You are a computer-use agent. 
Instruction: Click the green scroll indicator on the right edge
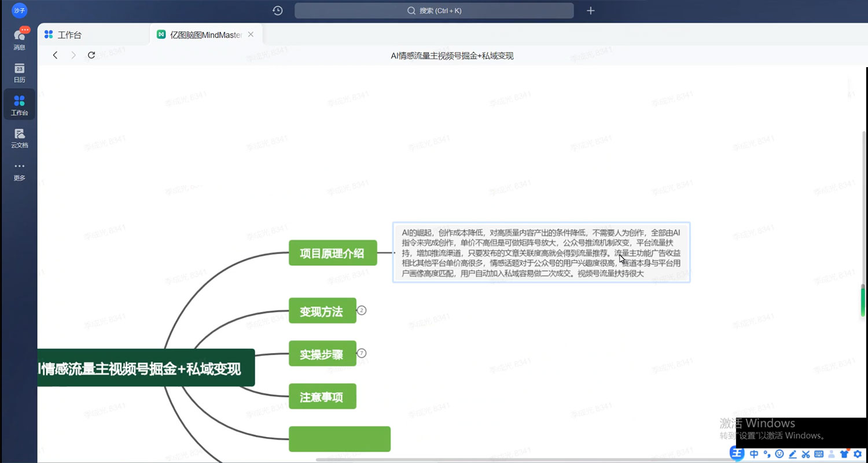(863, 301)
